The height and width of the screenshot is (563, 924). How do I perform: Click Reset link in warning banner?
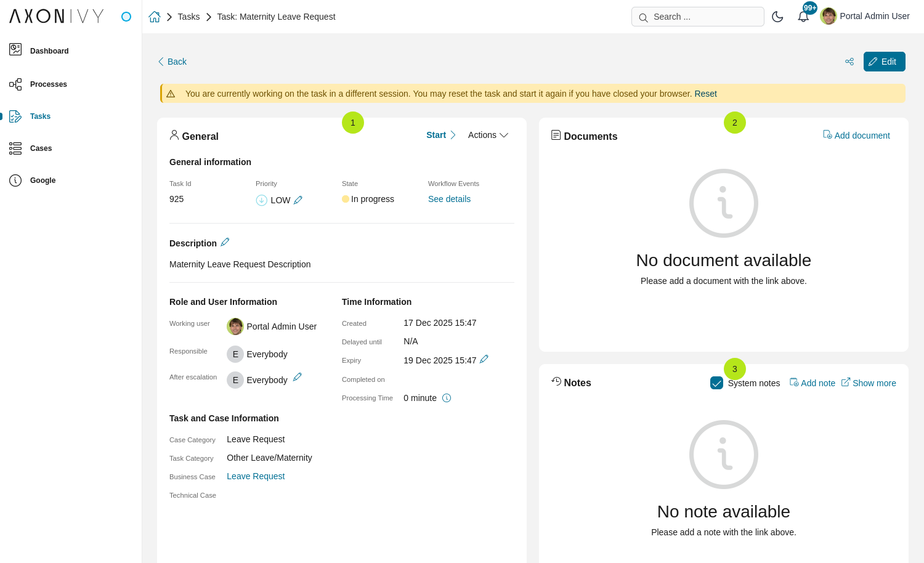705,94
